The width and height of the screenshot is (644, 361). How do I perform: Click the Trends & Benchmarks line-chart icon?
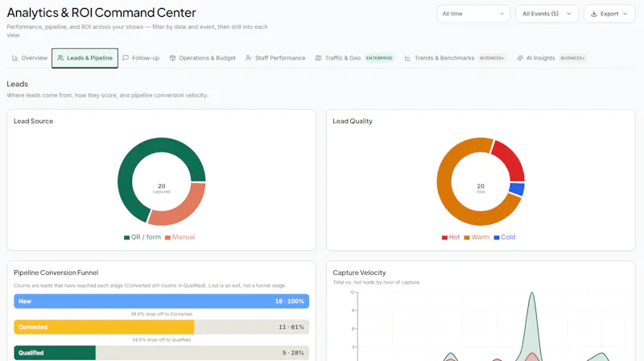(x=407, y=58)
